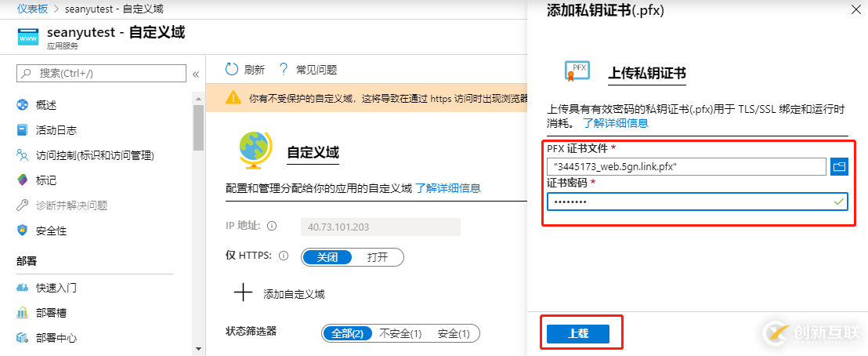Click the folder browse icon for PFX file
Viewport: 868px width, 356px height.
click(x=839, y=165)
